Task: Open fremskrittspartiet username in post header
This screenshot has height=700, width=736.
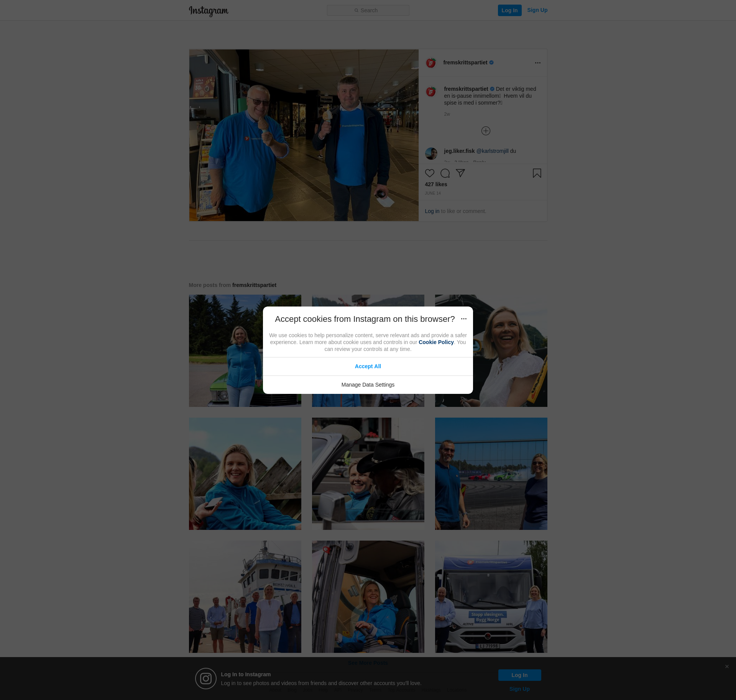Action: [x=465, y=62]
